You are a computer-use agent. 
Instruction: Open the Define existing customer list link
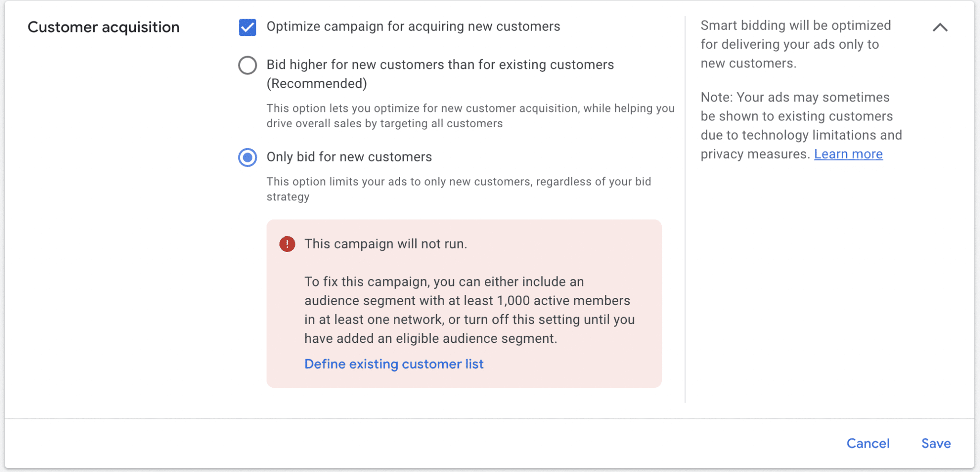tap(394, 364)
